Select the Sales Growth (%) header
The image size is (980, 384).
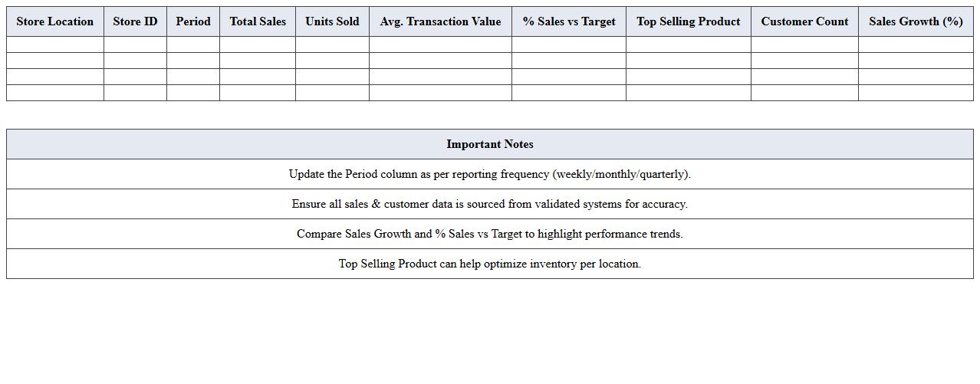pyautogui.click(x=916, y=21)
